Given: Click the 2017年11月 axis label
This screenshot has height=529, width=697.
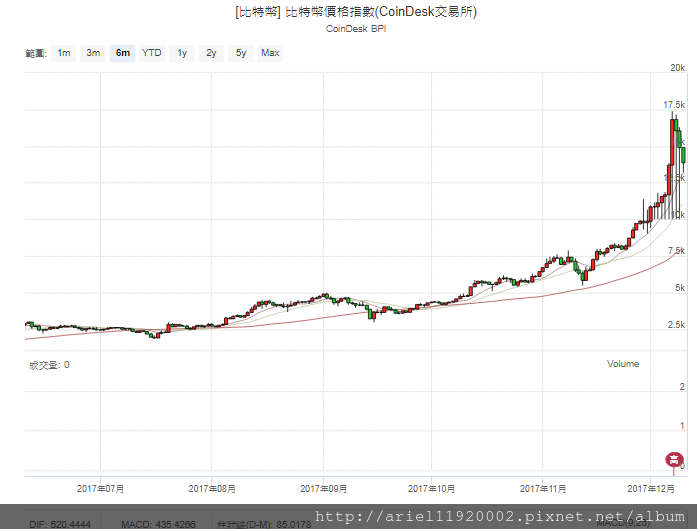Looking at the screenshot, I should (x=543, y=489).
